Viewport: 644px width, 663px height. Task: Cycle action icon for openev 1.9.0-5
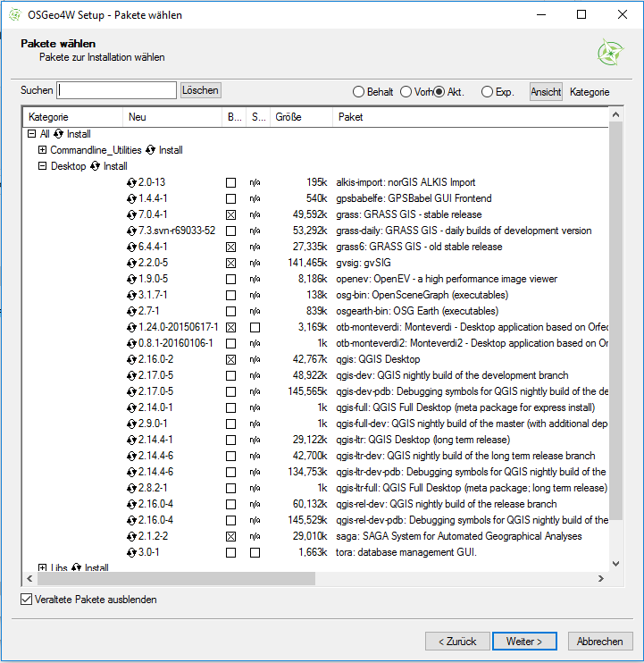pos(131,279)
